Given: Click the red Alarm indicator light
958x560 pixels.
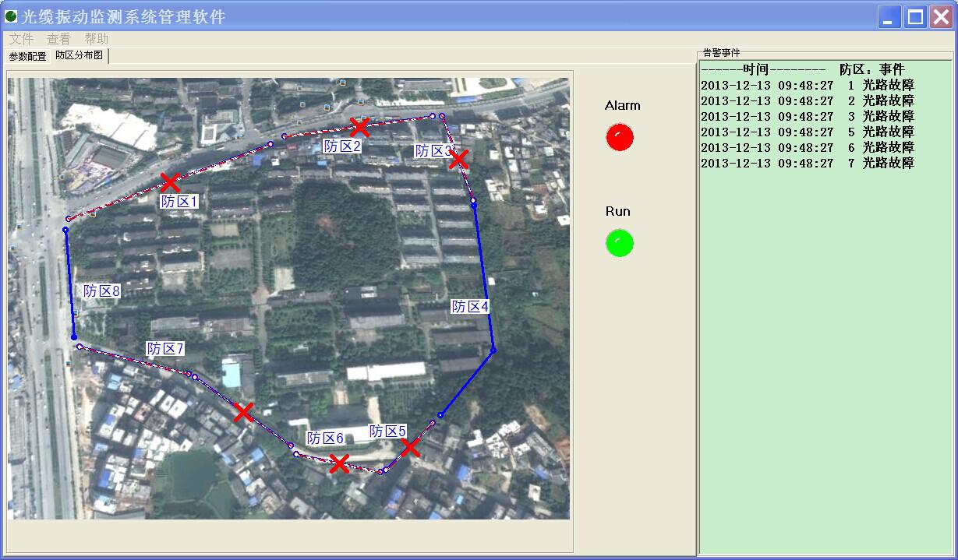Looking at the screenshot, I should point(620,138).
